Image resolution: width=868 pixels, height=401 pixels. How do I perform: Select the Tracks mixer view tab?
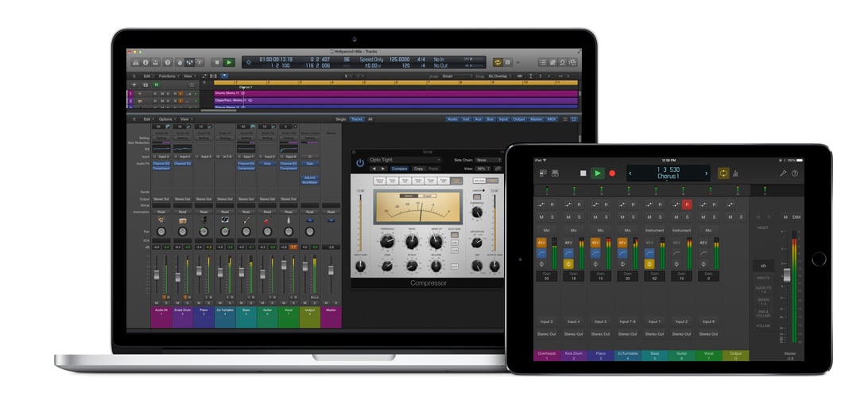coord(357,119)
